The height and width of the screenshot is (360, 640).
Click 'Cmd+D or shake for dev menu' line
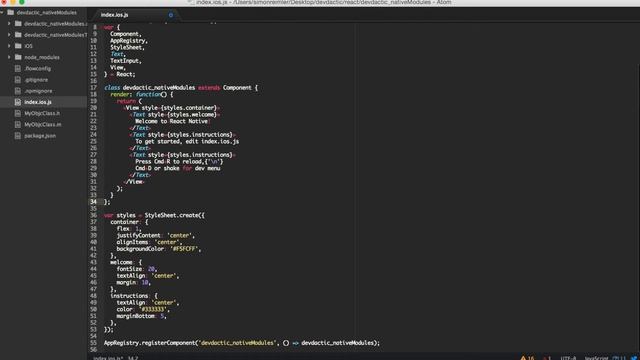pyautogui.click(x=178, y=168)
